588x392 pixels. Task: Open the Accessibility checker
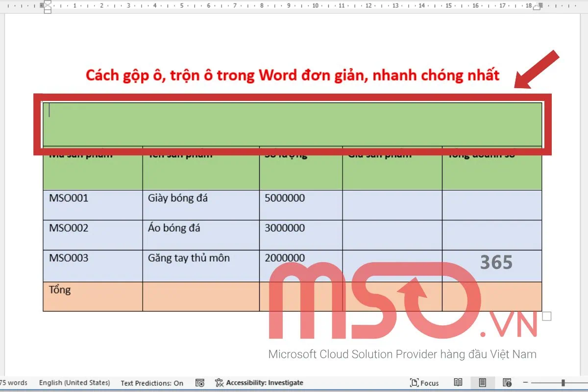[260, 383]
